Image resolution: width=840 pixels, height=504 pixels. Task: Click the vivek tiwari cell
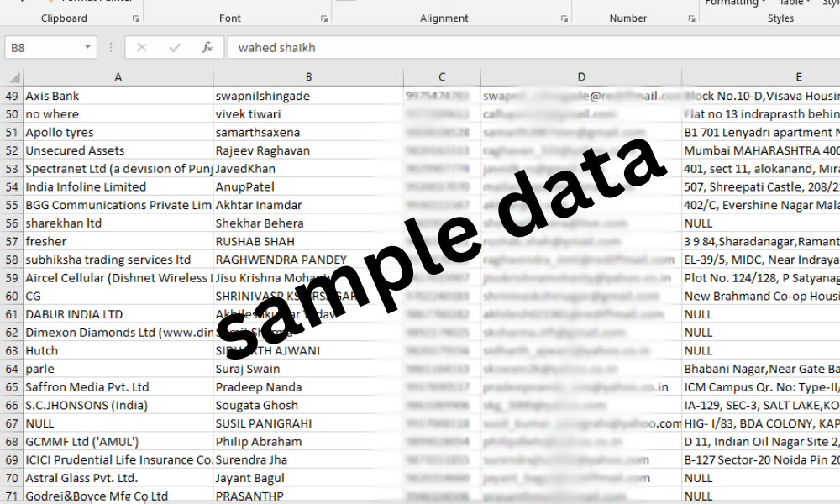coord(308,114)
